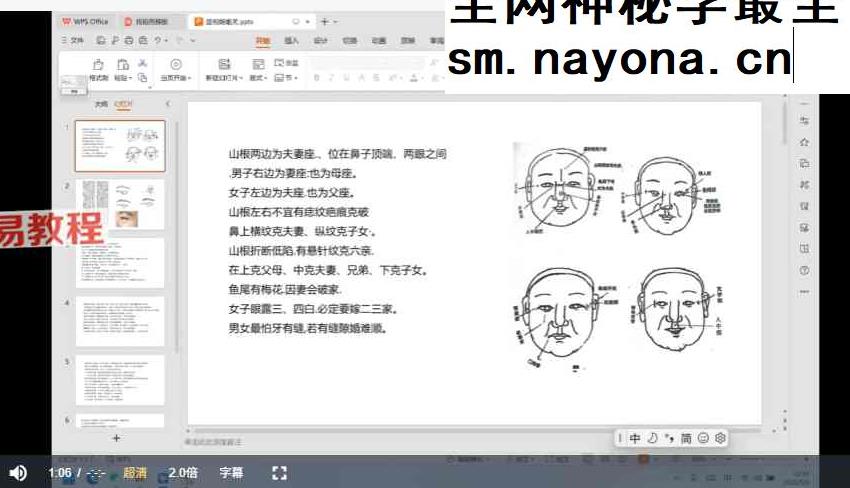Open IME settings gear
The height and width of the screenshot is (488, 850).
click(x=720, y=438)
